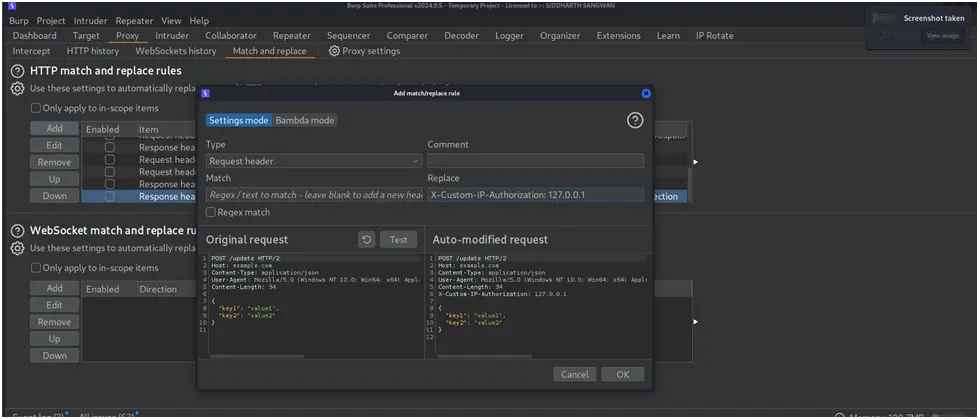
Task: Click the reset arrow icon next to Test
Action: tap(367, 240)
